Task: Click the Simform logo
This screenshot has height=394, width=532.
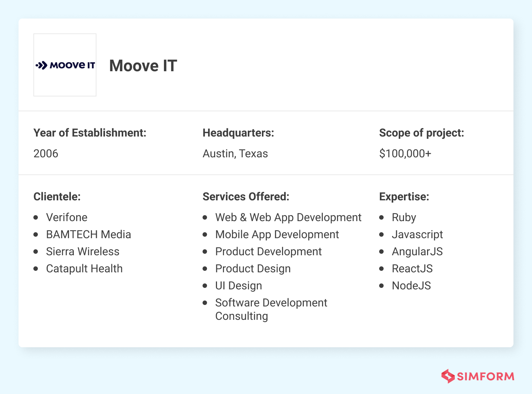Action: coord(478,376)
